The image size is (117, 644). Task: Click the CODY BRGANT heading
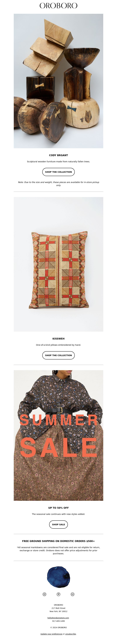point(58,155)
